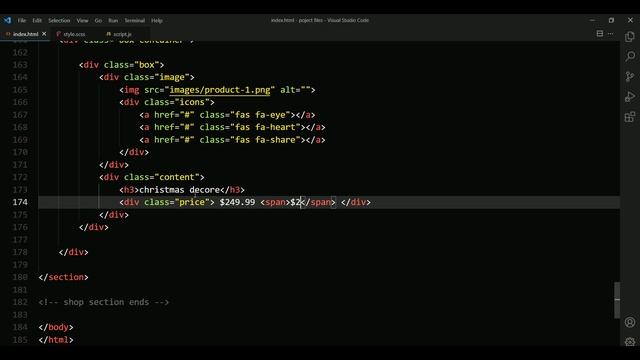Click the class="box" div line
The height and width of the screenshot is (360, 640).
tap(122, 65)
